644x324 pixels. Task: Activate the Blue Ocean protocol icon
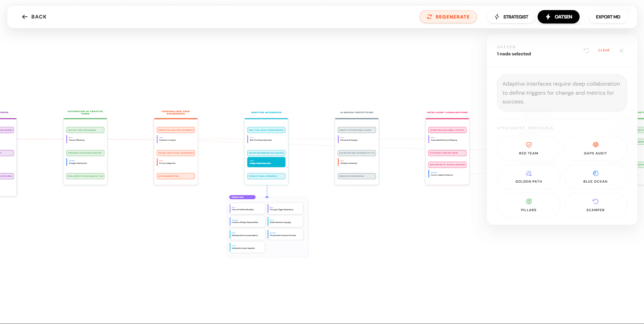coord(595,173)
